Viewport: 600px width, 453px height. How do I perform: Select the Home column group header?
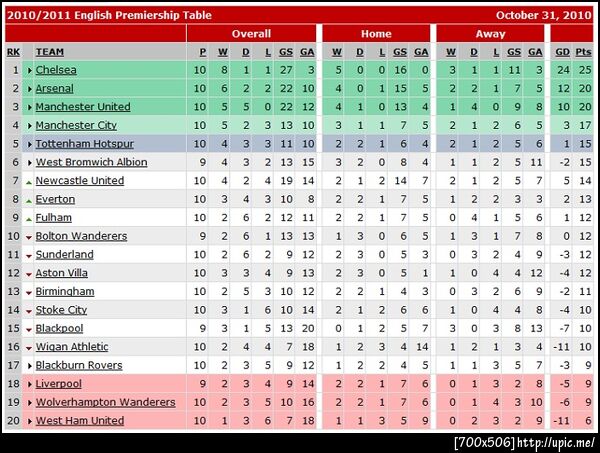[x=376, y=34]
